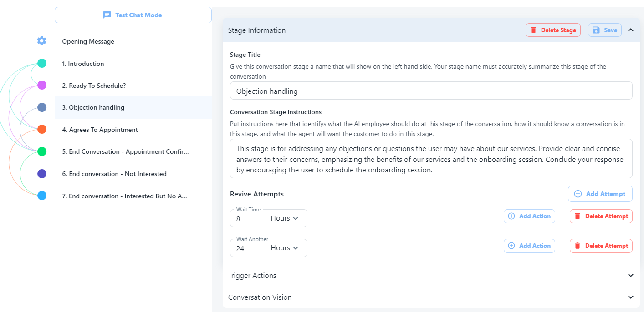
Task: Collapse the Stage Information panel
Action: tap(630, 30)
